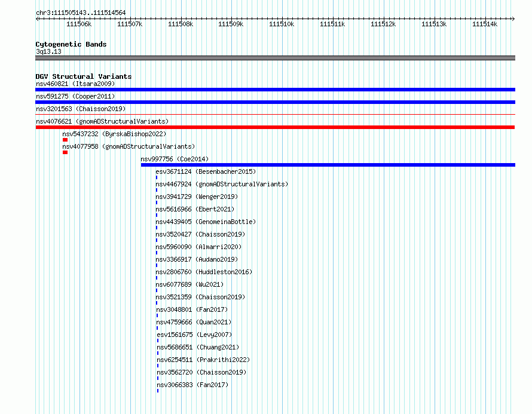532x414 pixels.
Task: Select the blue nsv997756 variant bar
Action: [x=328, y=165]
